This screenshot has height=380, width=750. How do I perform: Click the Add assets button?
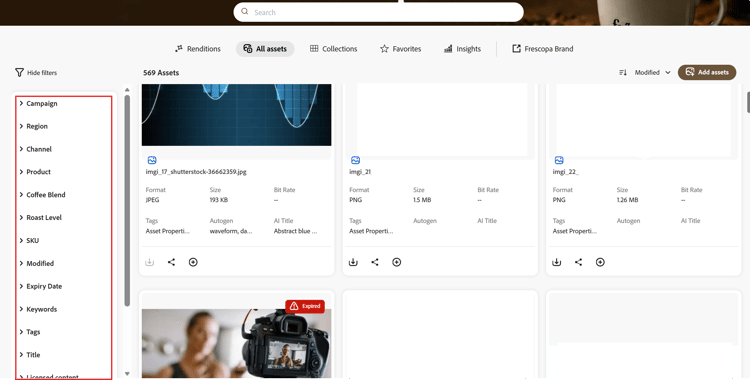click(707, 72)
